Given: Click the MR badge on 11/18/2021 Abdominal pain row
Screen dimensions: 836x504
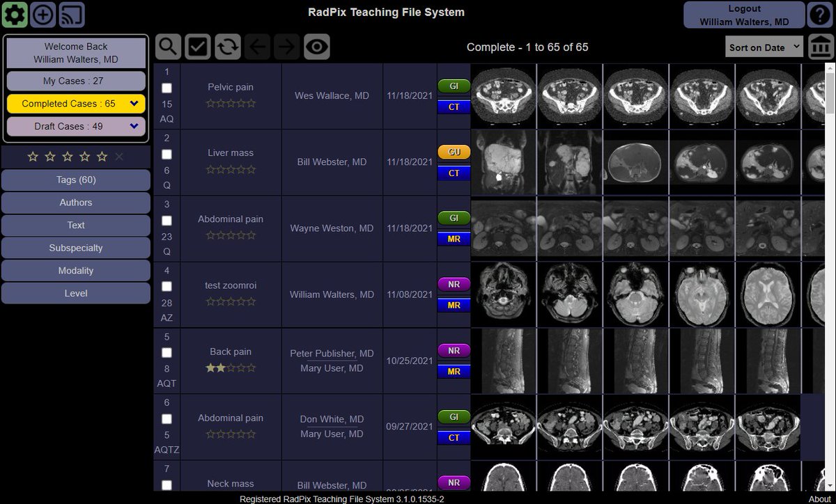Looking at the screenshot, I should [x=454, y=239].
